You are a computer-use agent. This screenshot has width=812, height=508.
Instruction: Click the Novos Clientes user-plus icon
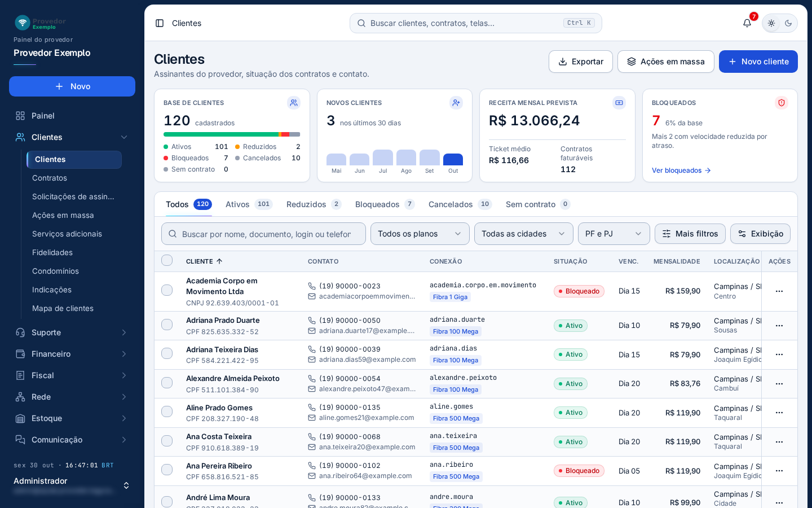[x=456, y=103]
